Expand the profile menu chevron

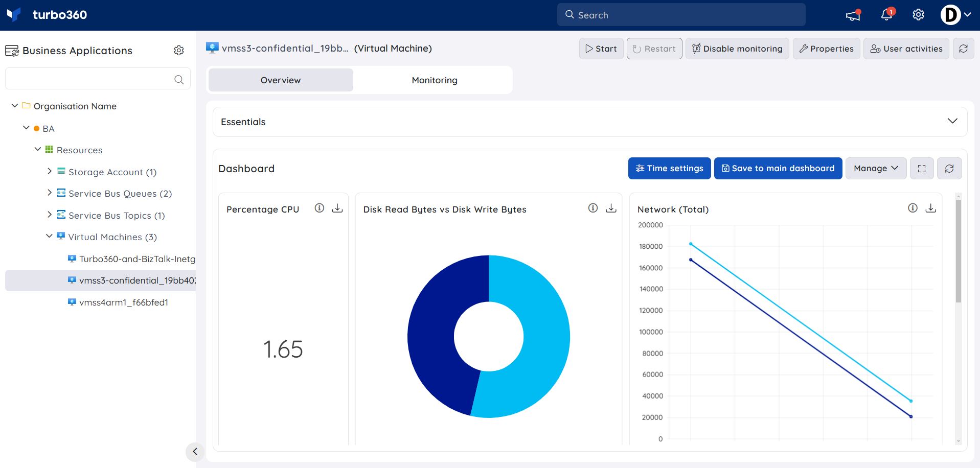(968, 15)
